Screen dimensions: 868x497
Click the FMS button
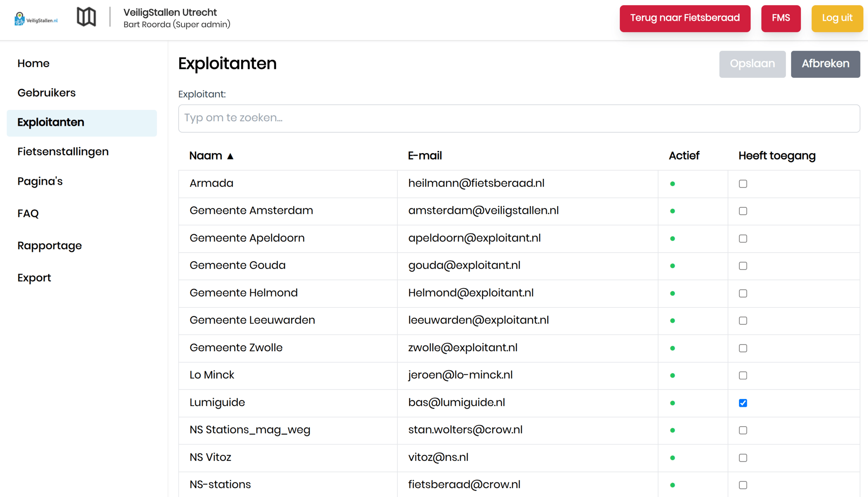[780, 18]
